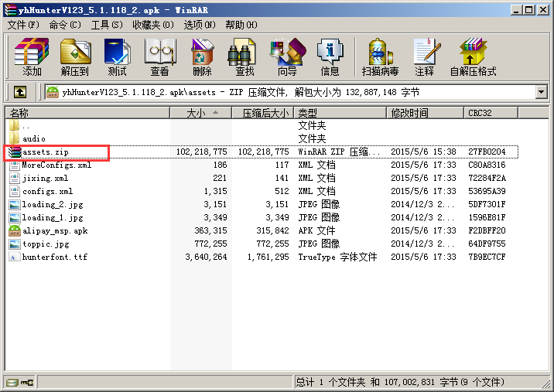Click the alipay_msp.apk file icon
554x392 pixels.
[15, 231]
